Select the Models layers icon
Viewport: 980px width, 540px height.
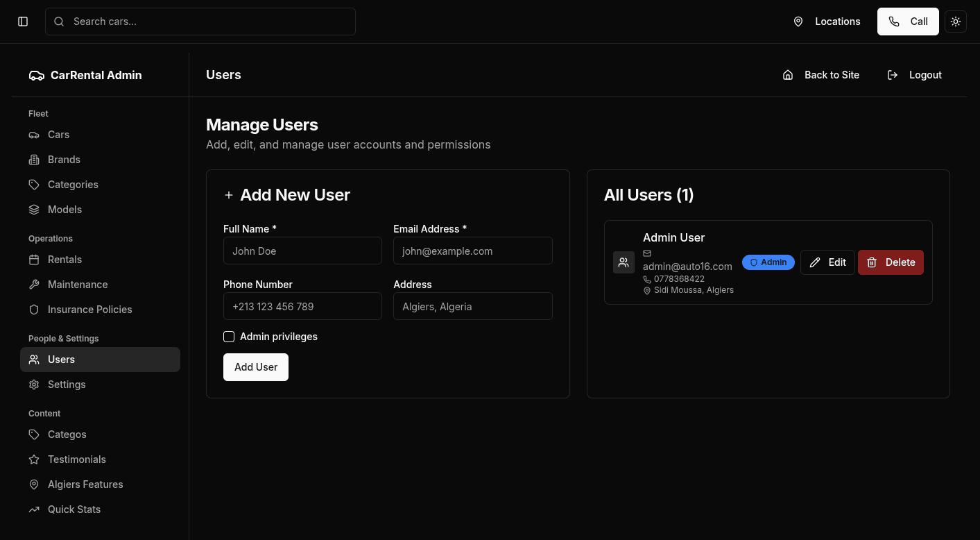[34, 210]
